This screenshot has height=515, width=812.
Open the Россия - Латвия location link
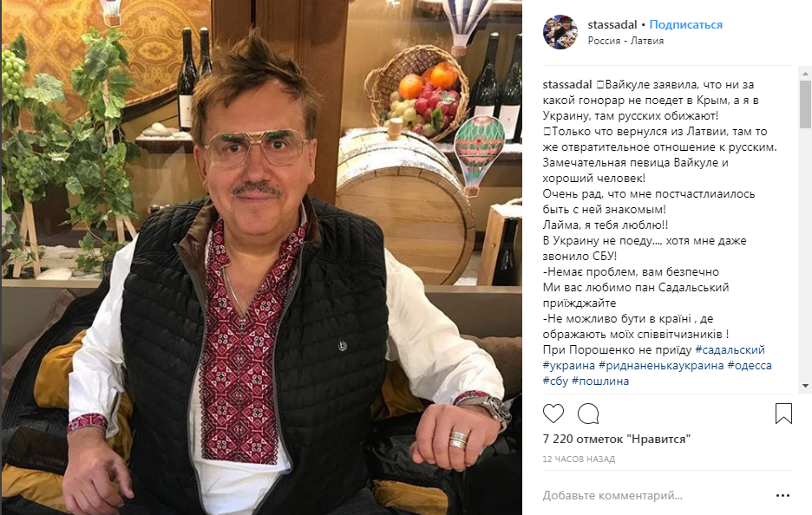(x=625, y=40)
